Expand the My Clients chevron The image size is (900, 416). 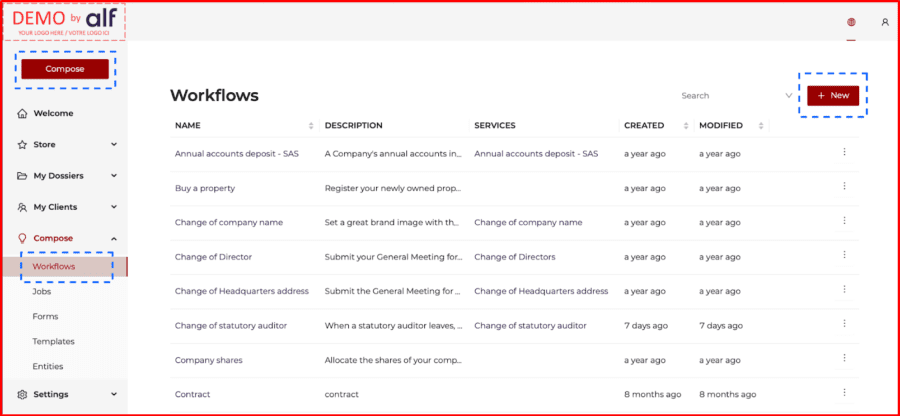(x=114, y=207)
